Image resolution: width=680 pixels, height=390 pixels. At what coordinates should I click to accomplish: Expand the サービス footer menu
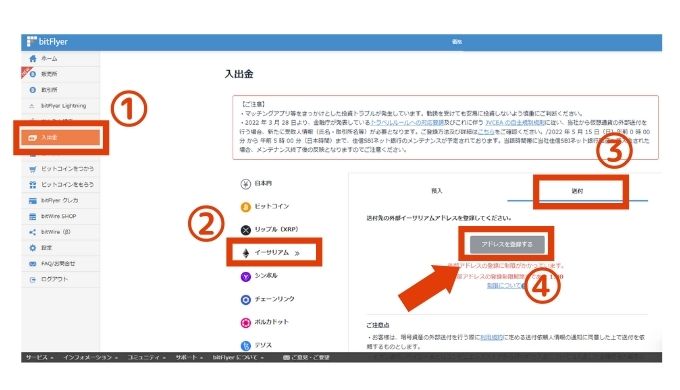[x=39, y=357]
